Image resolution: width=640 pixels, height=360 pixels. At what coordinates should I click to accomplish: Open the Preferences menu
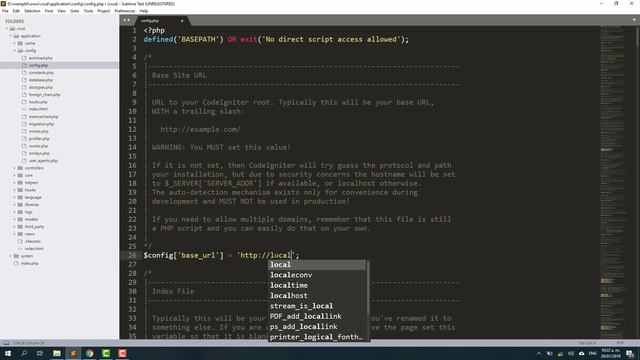click(x=125, y=11)
